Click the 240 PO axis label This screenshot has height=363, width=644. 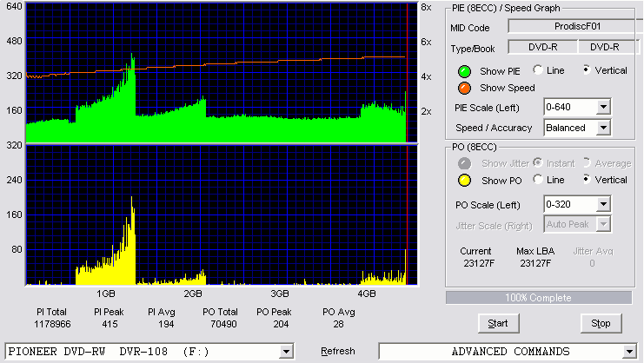tap(14, 180)
